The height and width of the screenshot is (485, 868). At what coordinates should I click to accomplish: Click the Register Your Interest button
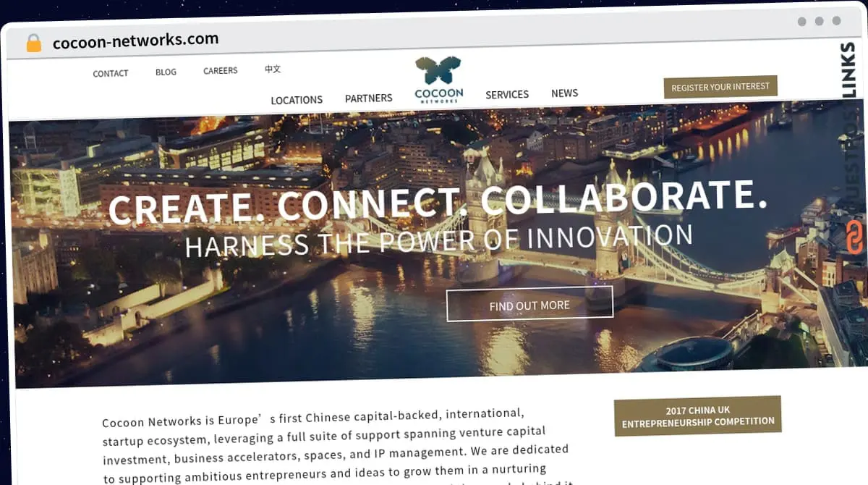(720, 87)
